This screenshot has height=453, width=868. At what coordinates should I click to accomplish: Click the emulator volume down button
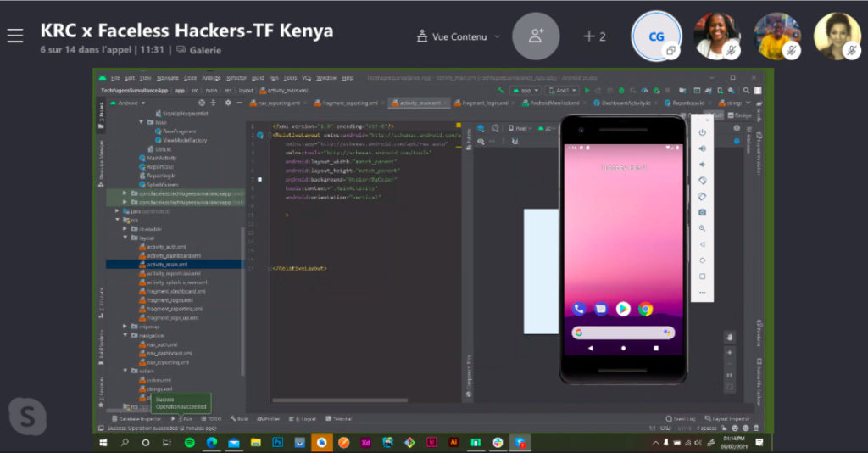coord(702,165)
